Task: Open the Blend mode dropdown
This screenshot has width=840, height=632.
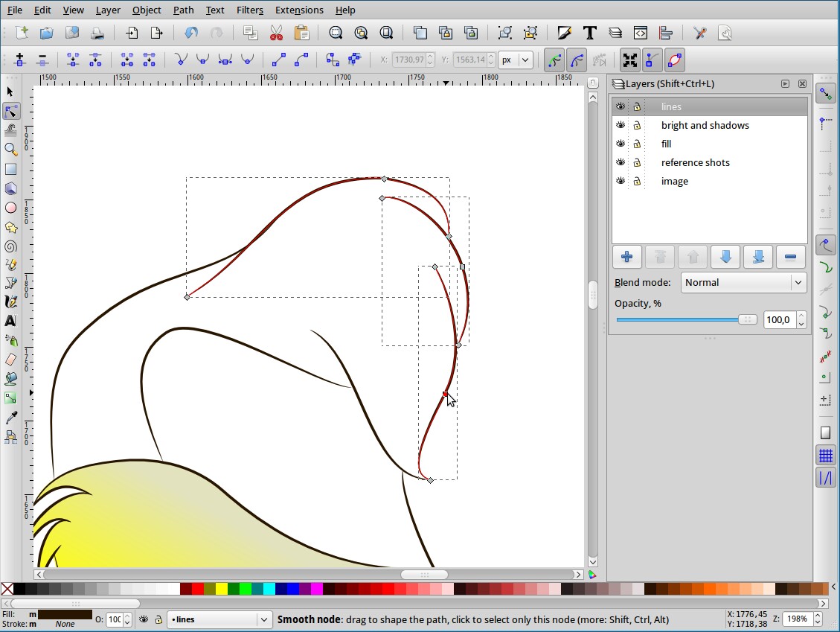Action: (743, 282)
